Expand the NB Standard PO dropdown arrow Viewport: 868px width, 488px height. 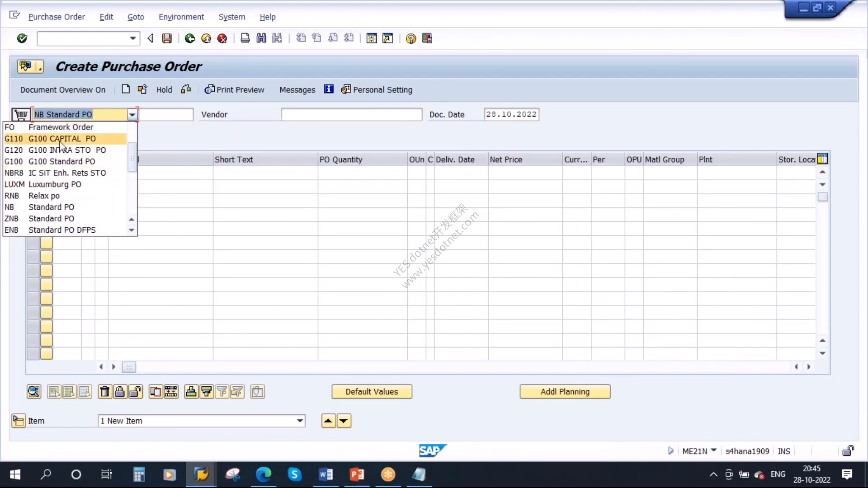[x=132, y=115]
